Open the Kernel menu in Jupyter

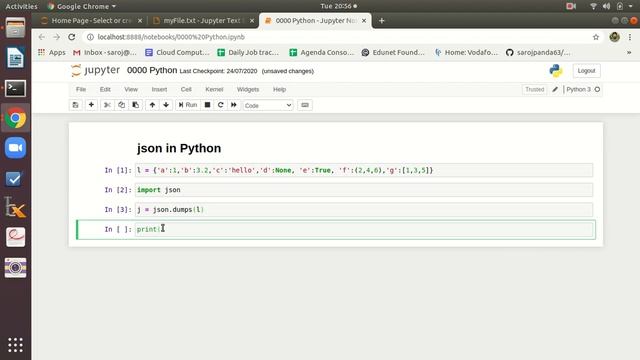pos(214,89)
